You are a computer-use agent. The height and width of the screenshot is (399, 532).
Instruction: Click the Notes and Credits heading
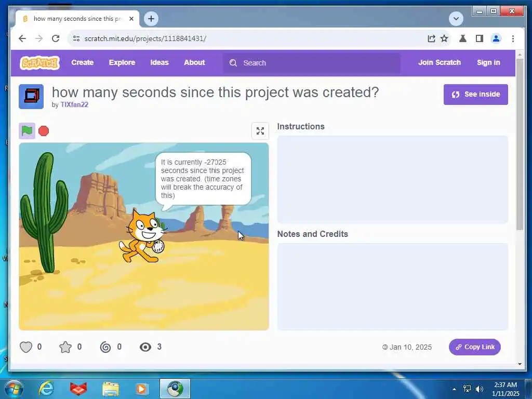[312, 234]
